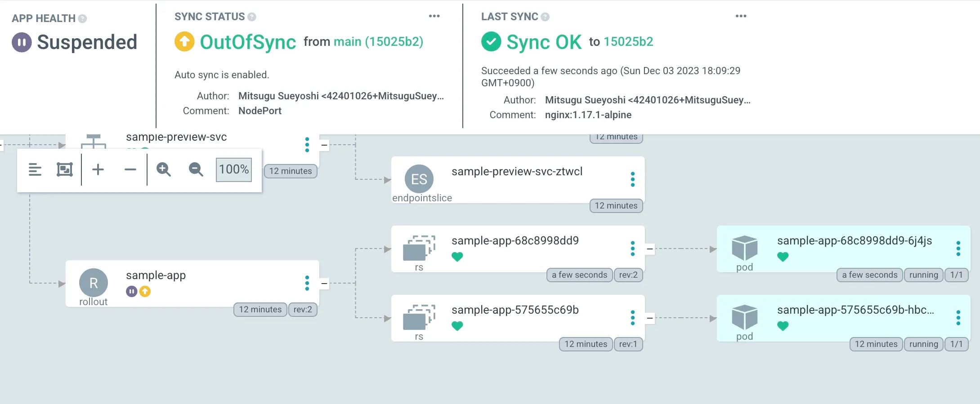
Task: Open the SYNC STATUS three-dot menu
Action: tap(434, 16)
